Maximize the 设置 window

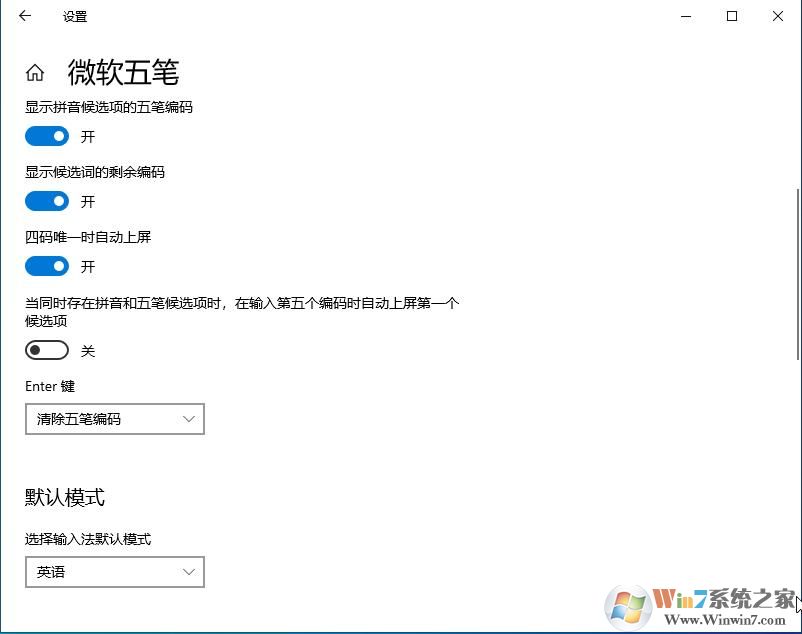click(x=732, y=16)
